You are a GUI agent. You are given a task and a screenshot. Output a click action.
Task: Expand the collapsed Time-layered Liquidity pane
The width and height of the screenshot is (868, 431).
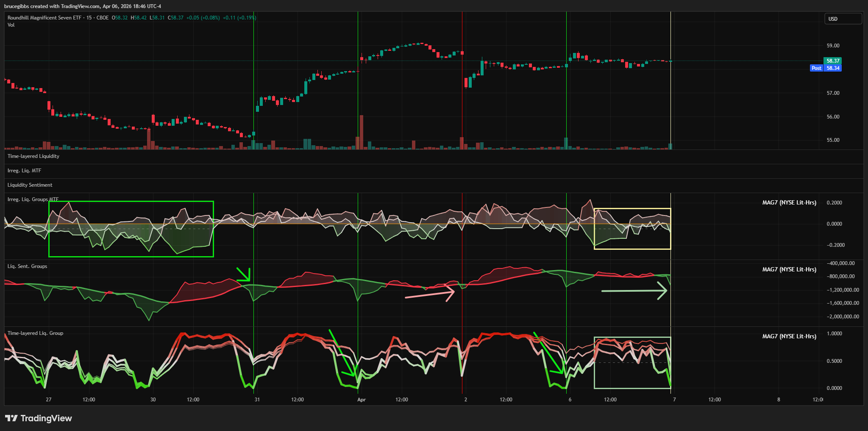[33, 156]
